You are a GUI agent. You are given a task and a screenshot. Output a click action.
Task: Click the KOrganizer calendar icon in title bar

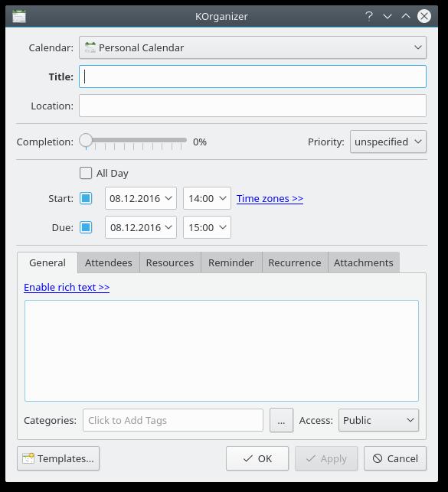(19, 16)
